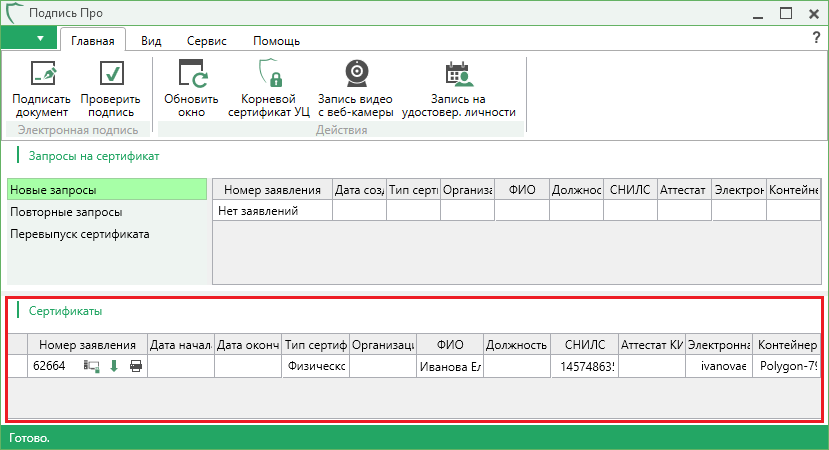The image size is (829, 450).
Task: Select Перевыпуск сертификата item
Action: 79,234
